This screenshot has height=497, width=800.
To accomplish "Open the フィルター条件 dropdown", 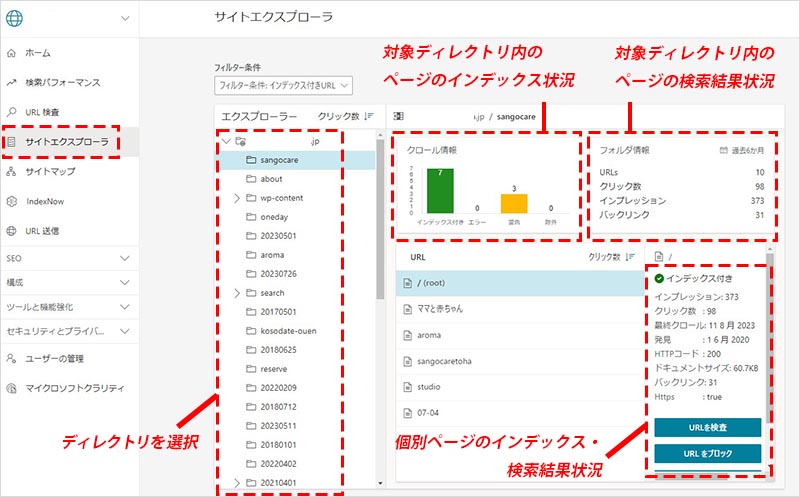I will (282, 86).
